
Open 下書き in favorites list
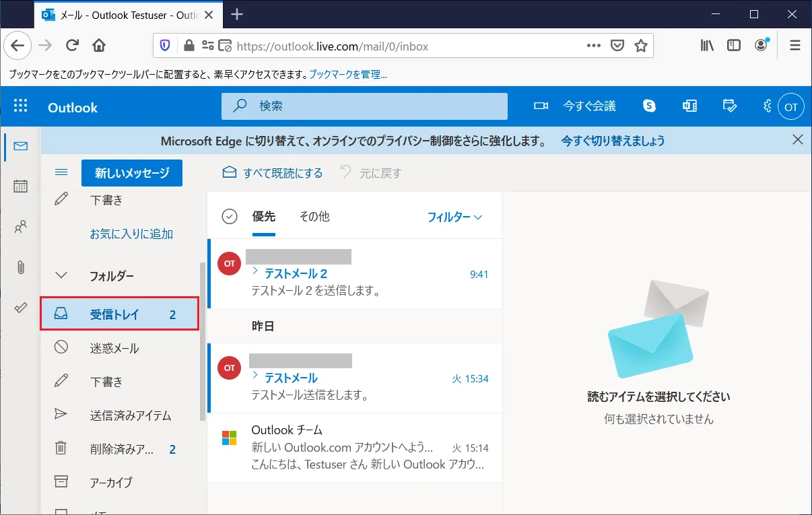pos(120,200)
